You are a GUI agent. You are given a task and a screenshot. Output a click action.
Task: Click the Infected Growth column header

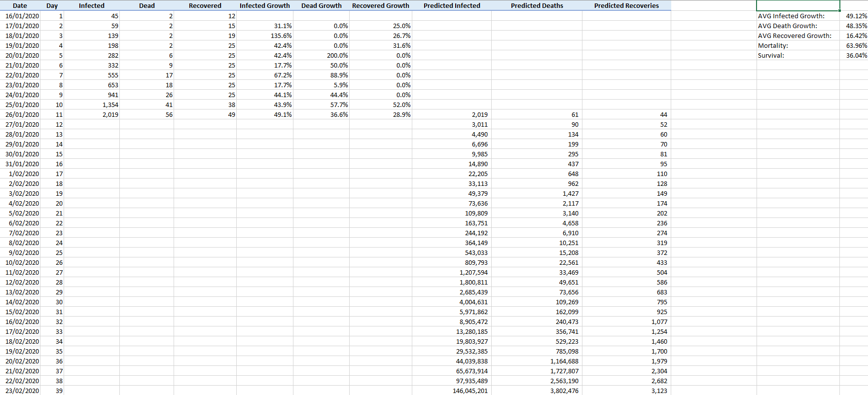point(264,5)
